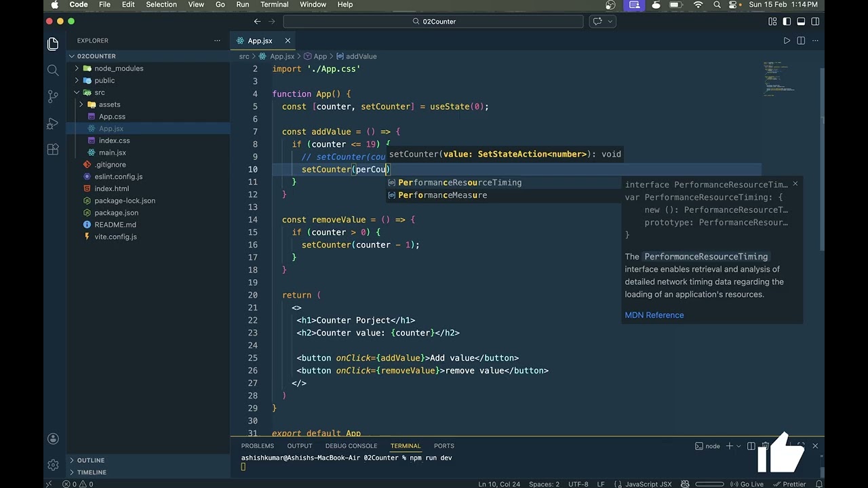Switch to the OUTPUT tab

[300, 446]
